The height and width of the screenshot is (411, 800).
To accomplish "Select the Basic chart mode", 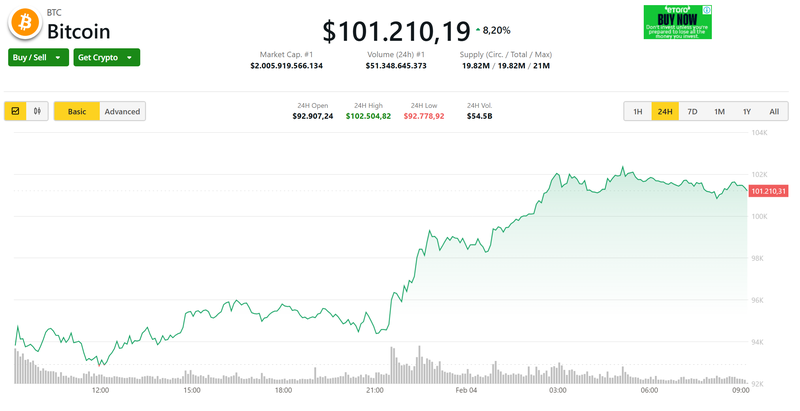I will tap(77, 111).
